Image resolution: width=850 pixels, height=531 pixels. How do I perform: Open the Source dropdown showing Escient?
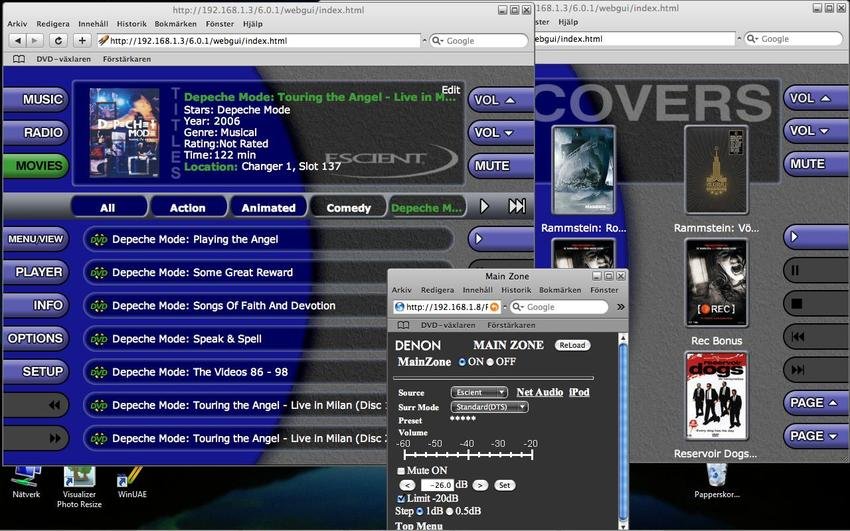479,392
